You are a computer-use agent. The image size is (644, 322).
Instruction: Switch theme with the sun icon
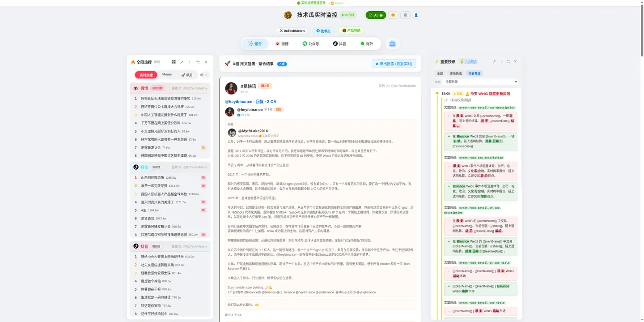coord(393,15)
